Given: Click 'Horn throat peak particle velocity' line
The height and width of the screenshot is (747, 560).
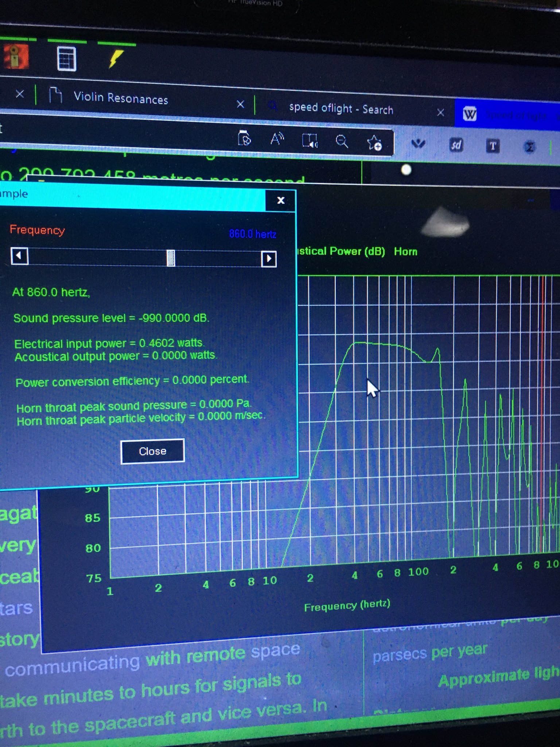Looking at the screenshot, I should pos(141,419).
